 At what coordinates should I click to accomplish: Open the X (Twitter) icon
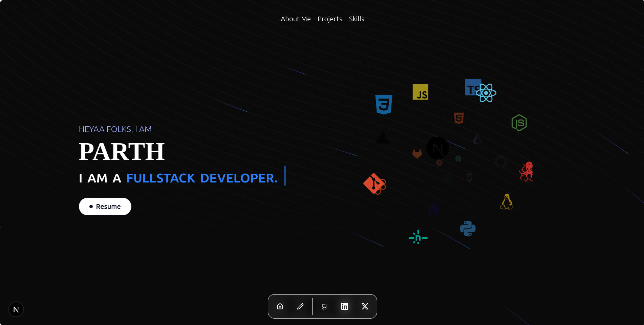(x=365, y=306)
